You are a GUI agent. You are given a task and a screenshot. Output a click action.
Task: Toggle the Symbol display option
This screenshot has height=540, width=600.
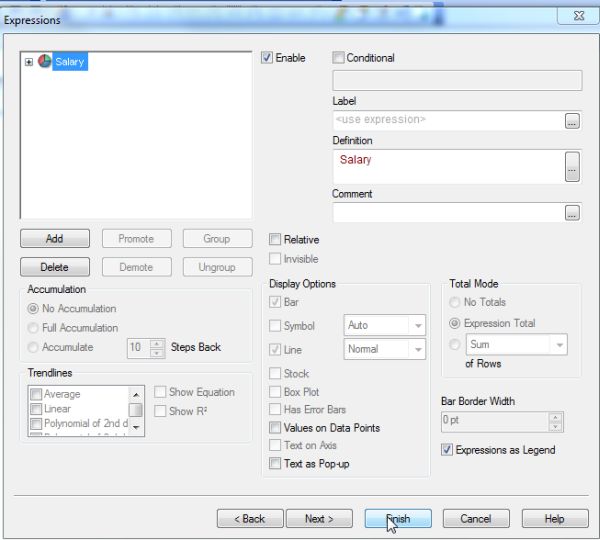tap(275, 326)
